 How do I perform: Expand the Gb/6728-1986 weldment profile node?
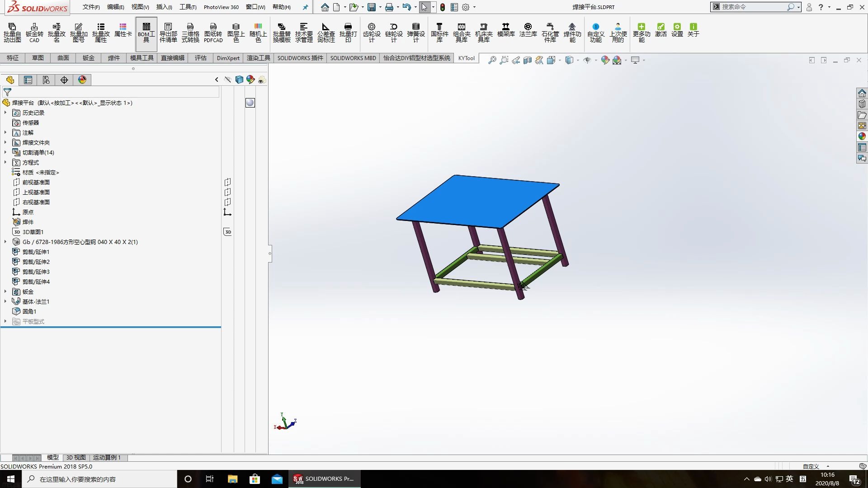5,242
